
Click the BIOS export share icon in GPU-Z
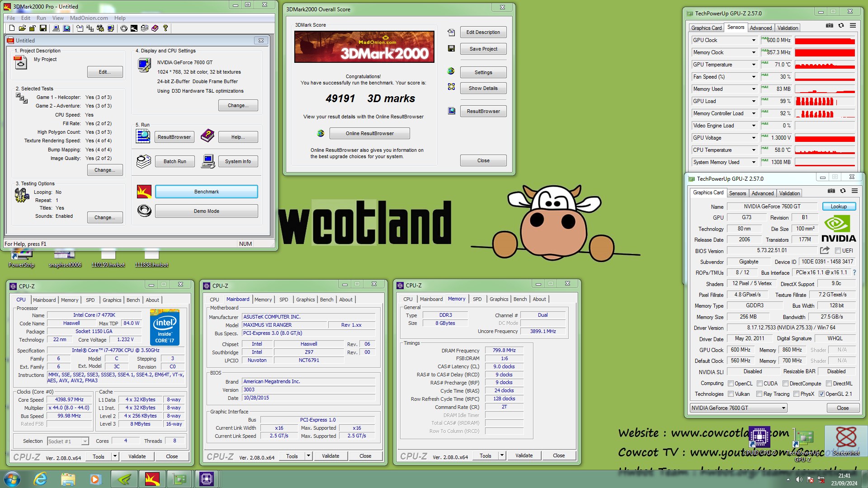pyautogui.click(x=825, y=250)
